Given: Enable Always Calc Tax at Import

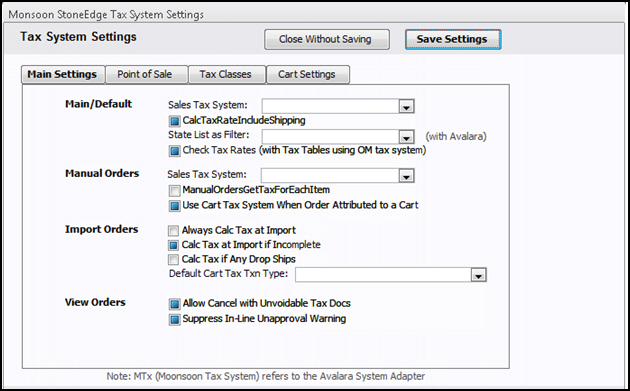Looking at the screenshot, I should tap(173, 231).
